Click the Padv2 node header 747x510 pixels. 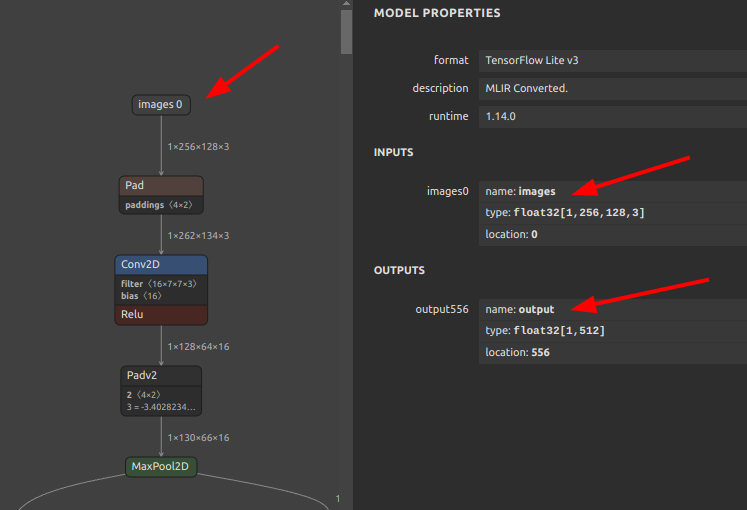click(161, 376)
